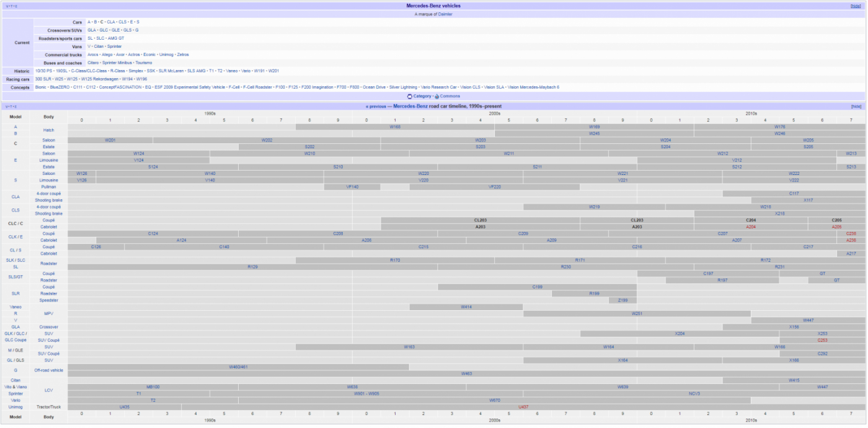Open the Commons text link
This screenshot has height=428, width=868.
(450, 96)
